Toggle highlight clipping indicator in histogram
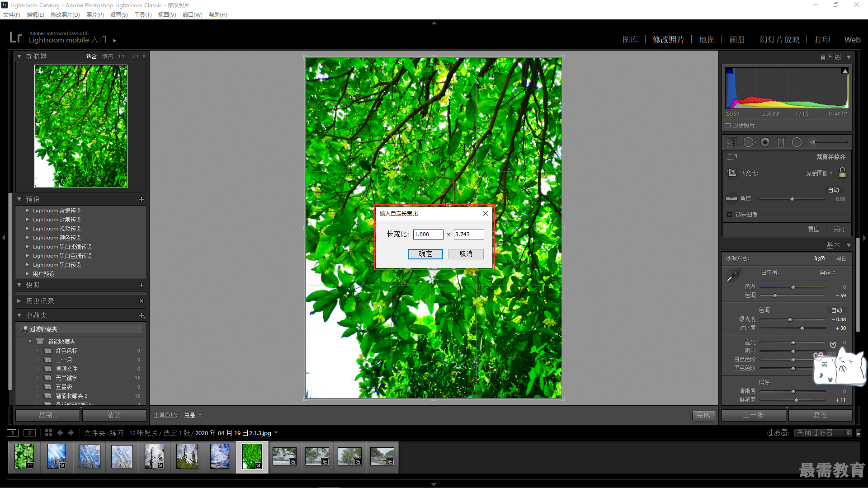Image resolution: width=868 pixels, height=488 pixels. click(845, 71)
